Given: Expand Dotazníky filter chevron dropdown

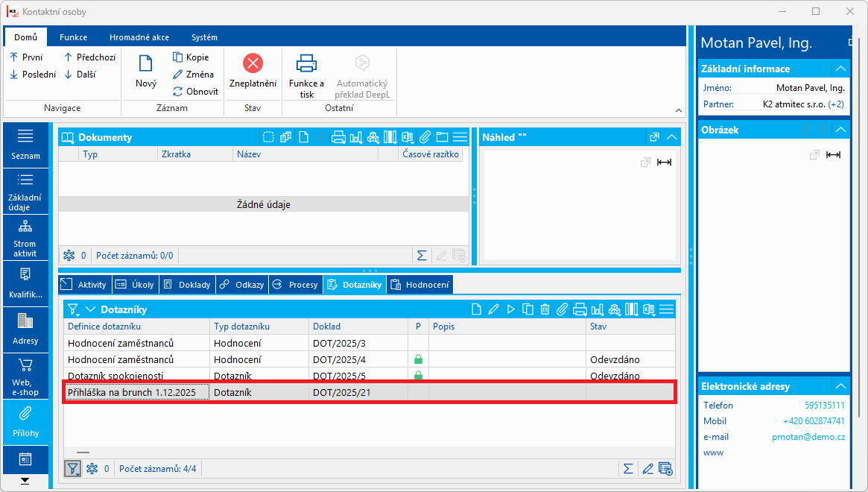Looking at the screenshot, I should (90, 309).
